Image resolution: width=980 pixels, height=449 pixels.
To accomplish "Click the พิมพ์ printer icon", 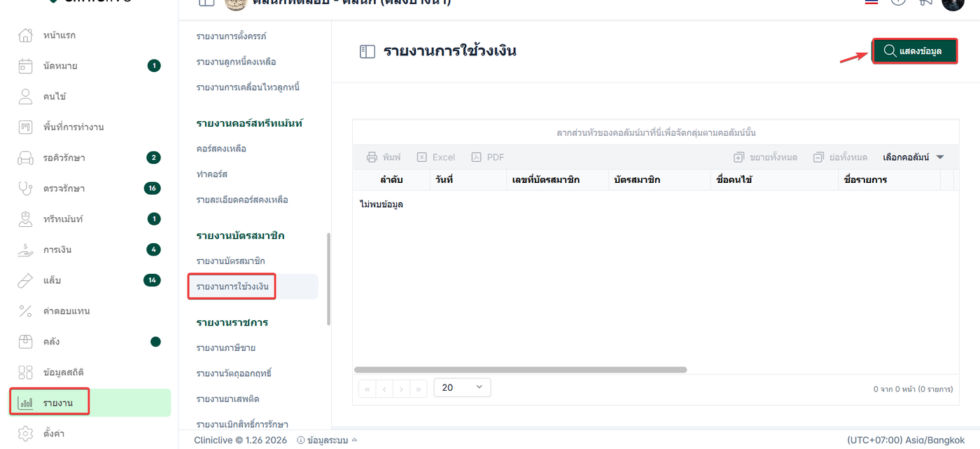I will tap(372, 158).
